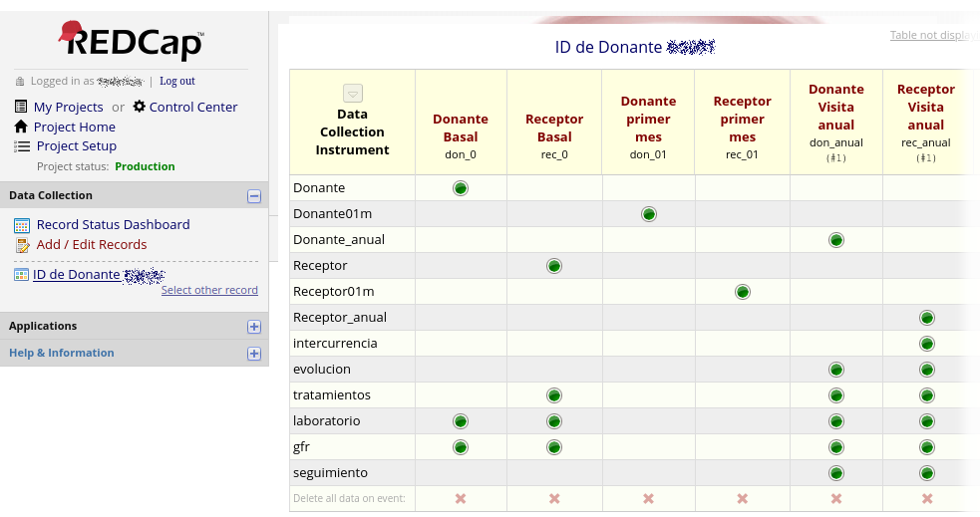Screen dimensions: 980x517
Task: Open the Donante01m form in Donante primer mes
Action: [x=648, y=214]
